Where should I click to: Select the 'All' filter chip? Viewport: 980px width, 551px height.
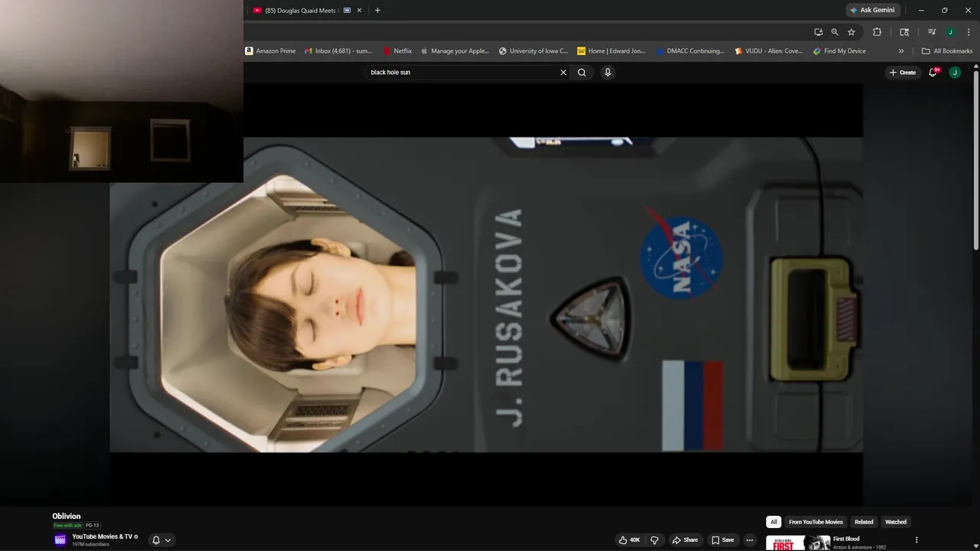[x=774, y=522]
